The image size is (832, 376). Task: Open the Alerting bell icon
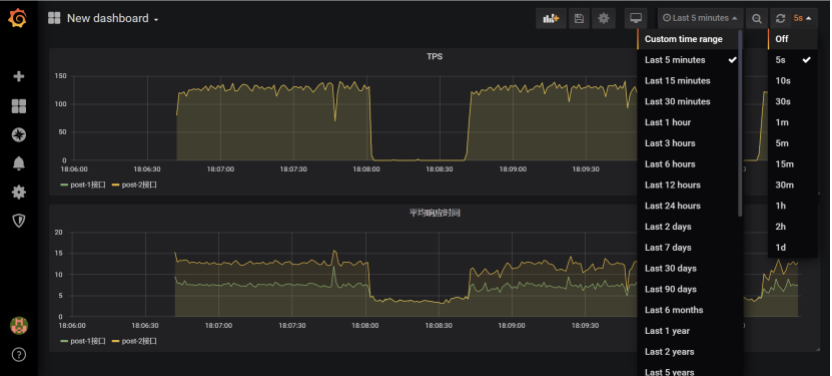pyautogui.click(x=19, y=164)
